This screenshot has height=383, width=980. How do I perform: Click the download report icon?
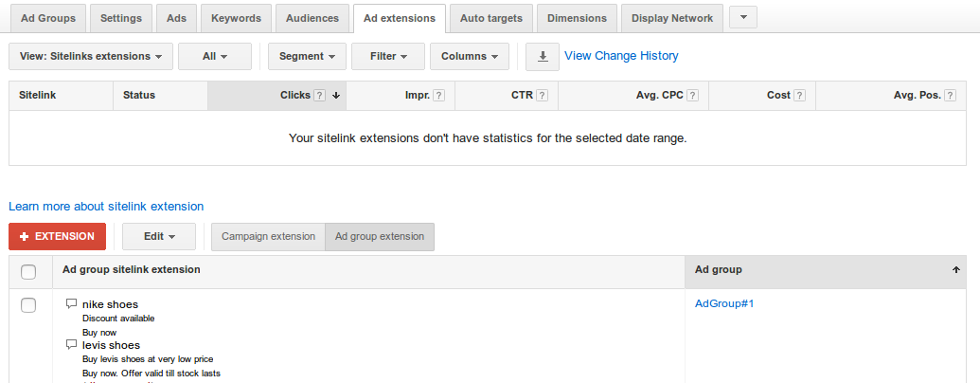point(543,57)
